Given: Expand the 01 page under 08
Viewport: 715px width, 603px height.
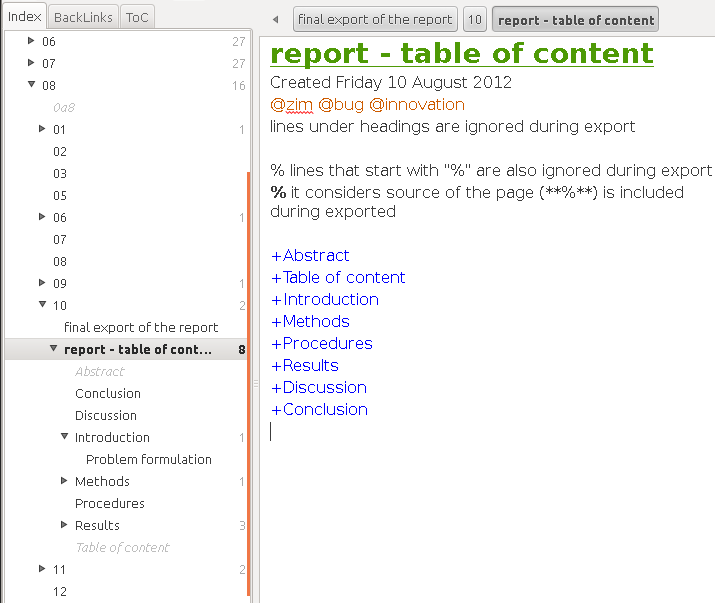Looking at the screenshot, I should tap(42, 129).
